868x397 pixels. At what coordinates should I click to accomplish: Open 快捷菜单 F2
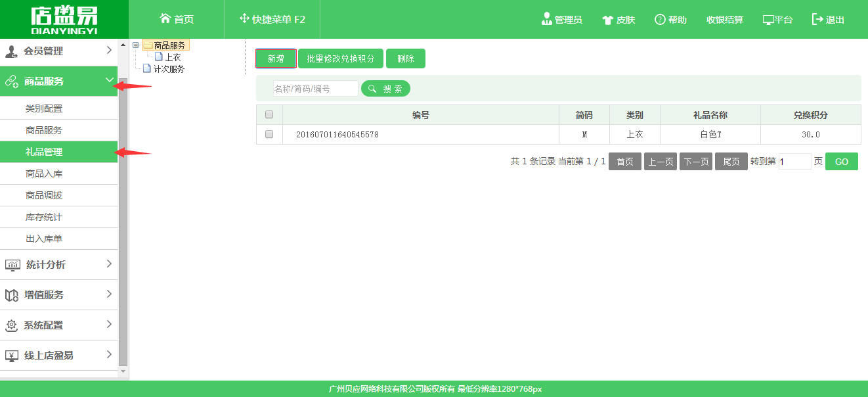272,19
